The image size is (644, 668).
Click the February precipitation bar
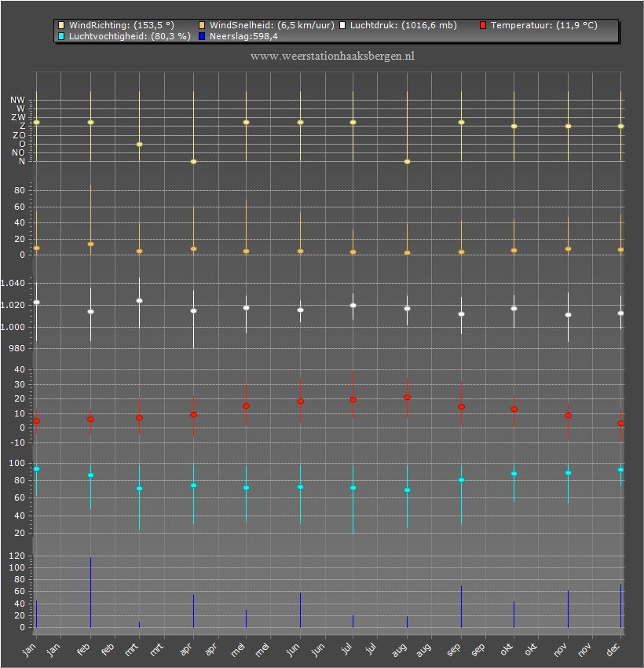[90, 593]
